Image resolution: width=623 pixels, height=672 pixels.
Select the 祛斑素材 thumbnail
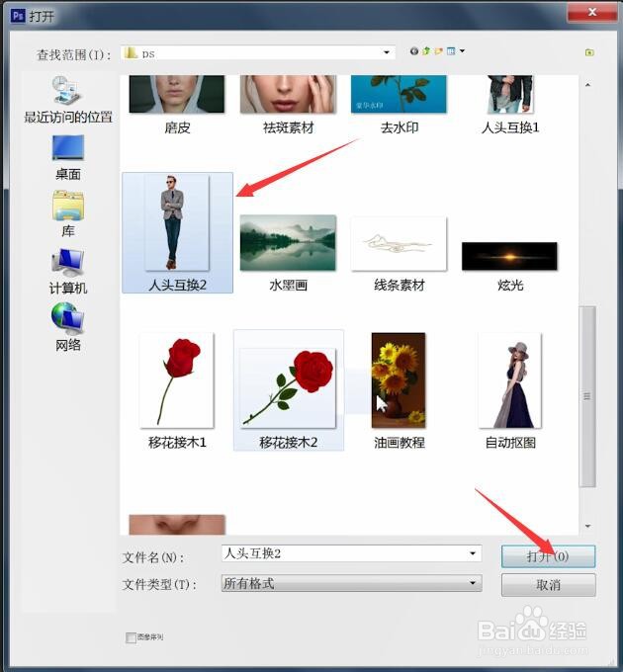tap(288, 94)
